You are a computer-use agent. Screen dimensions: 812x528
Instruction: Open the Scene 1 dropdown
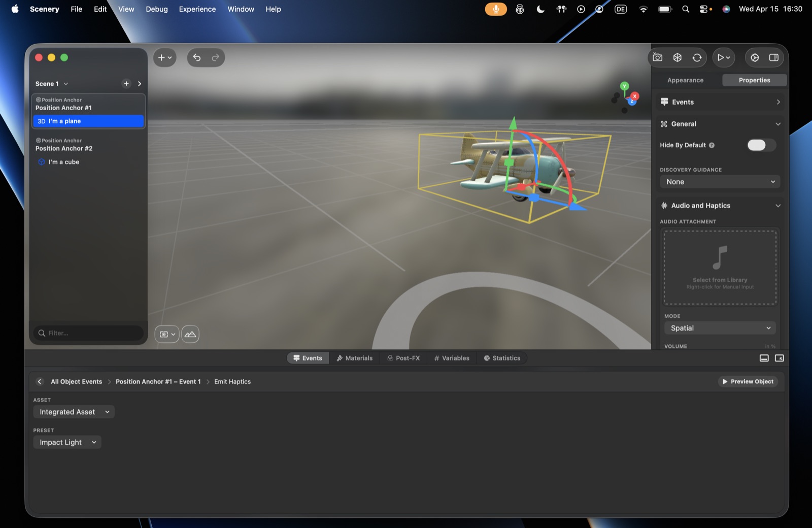point(52,84)
